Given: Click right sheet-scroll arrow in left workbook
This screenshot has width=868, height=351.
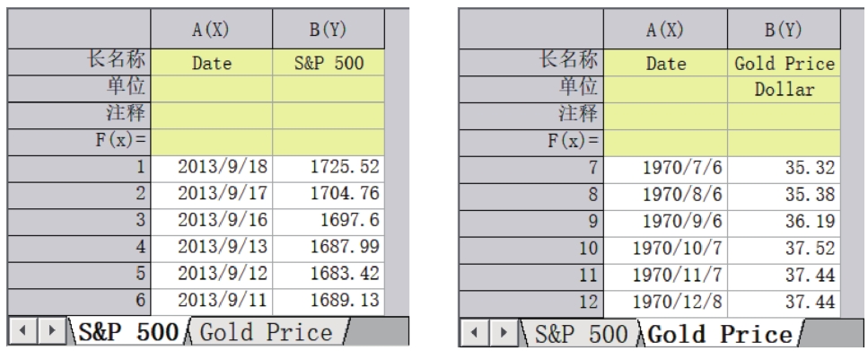Looking at the screenshot, I should tap(51, 330).
